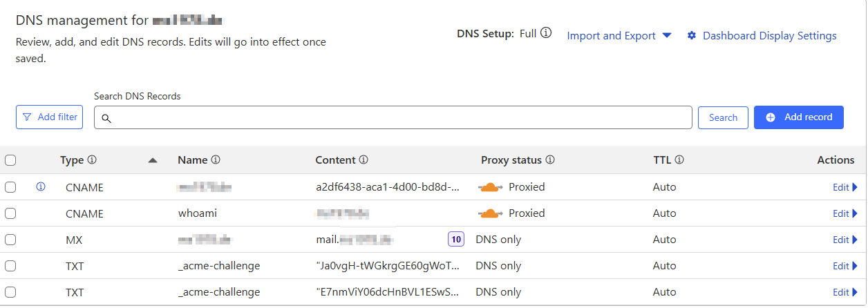Click the info icon on first CNAME row
This screenshot has height=308, width=868.
tap(41, 186)
